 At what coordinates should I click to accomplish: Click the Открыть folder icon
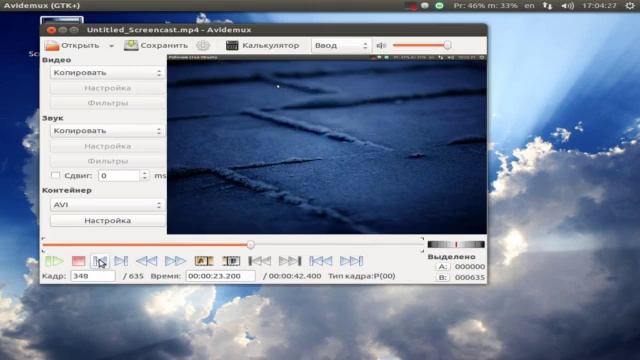[x=52, y=45]
